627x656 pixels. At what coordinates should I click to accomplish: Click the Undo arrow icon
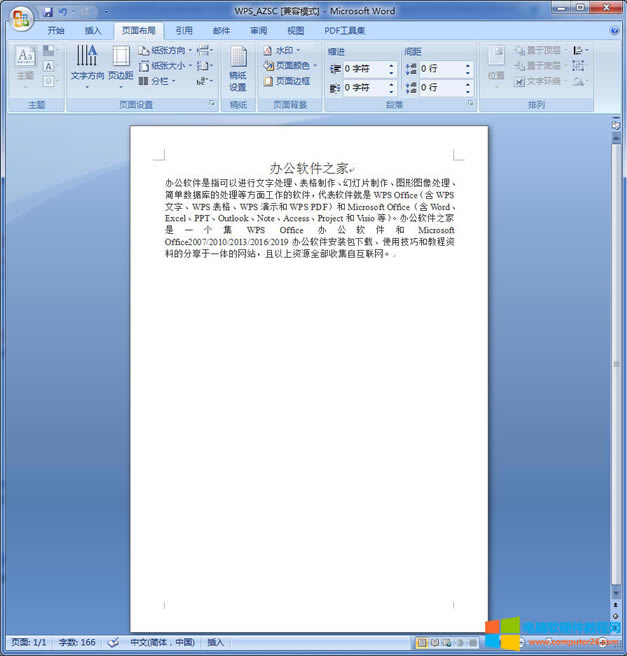tap(63, 12)
